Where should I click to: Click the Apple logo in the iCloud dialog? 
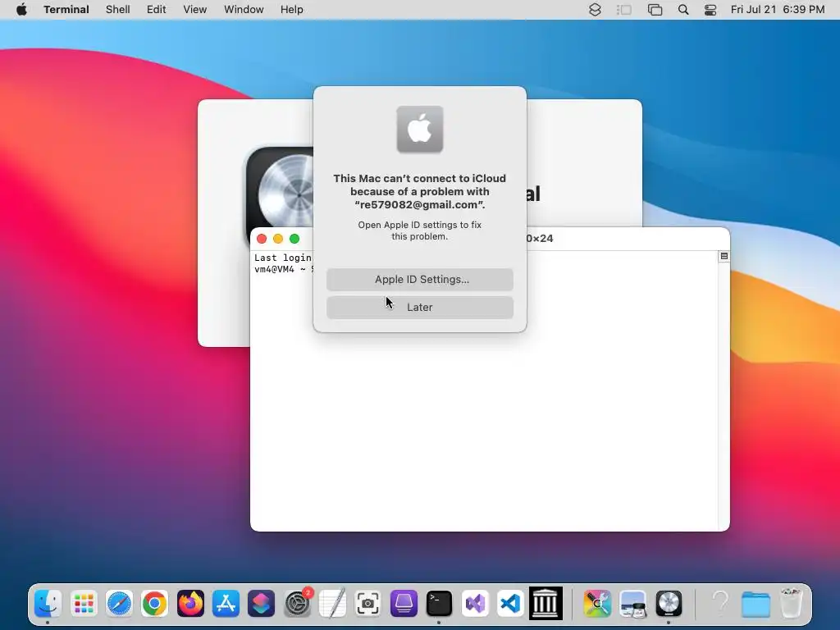[x=419, y=129]
